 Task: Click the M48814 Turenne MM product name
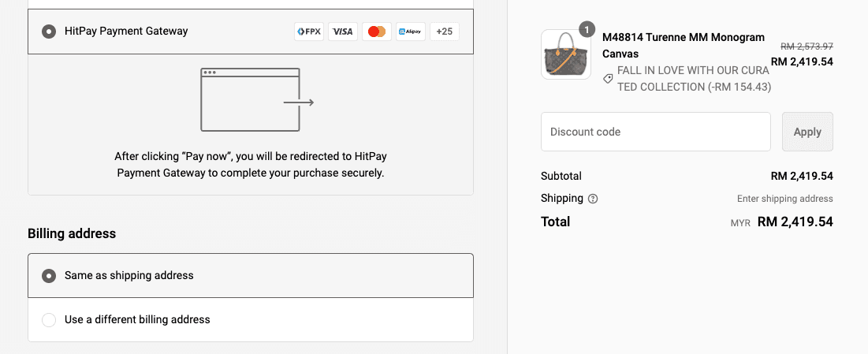tap(683, 45)
